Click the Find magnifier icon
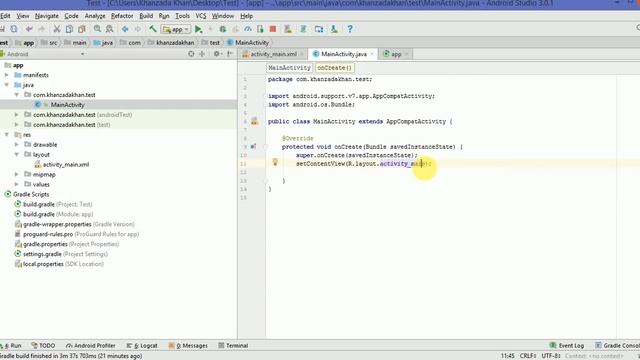This screenshot has width=640, height=360. pyautogui.click(x=97, y=29)
